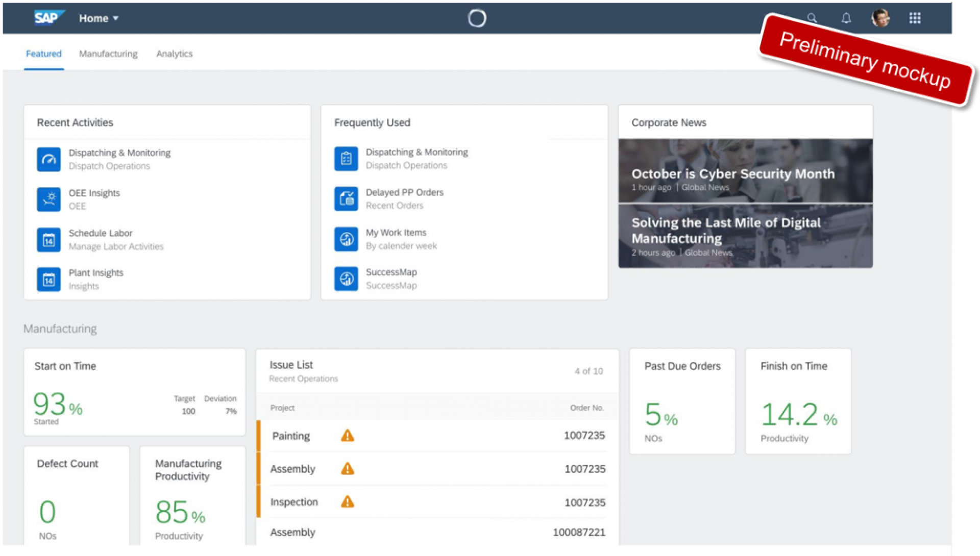Open the user profile avatar
The height and width of the screenshot is (556, 980).
pos(880,18)
